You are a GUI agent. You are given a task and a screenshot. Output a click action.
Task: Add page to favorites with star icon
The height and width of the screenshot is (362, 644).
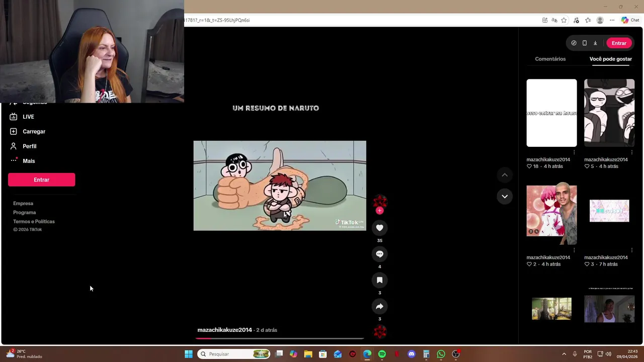[x=563, y=20]
